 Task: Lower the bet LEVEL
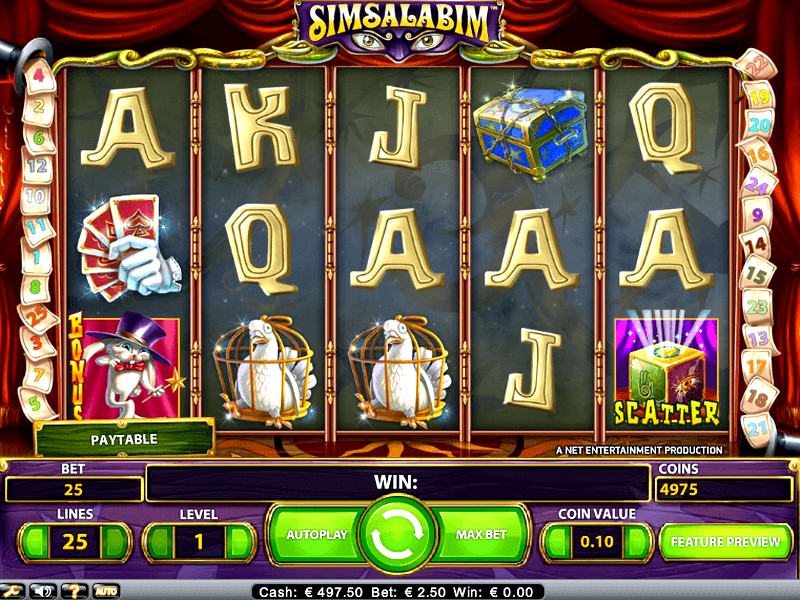[x=160, y=542]
